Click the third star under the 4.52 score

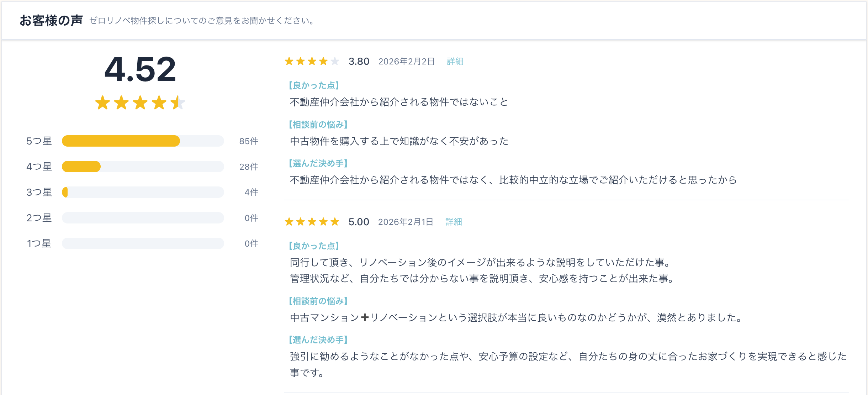click(140, 103)
